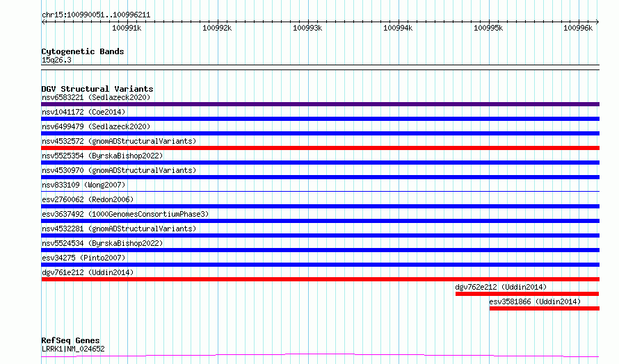Click the blue bar under nsv5524534

tap(320, 250)
